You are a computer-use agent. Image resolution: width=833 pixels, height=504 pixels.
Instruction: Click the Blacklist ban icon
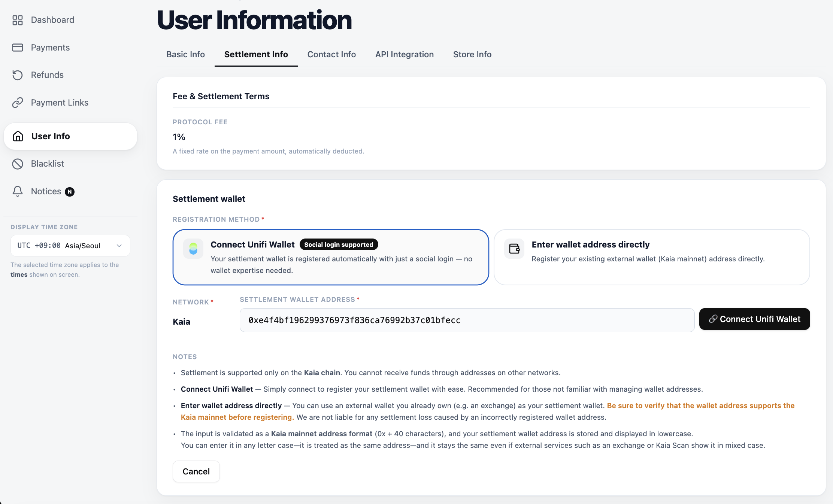[x=18, y=164]
